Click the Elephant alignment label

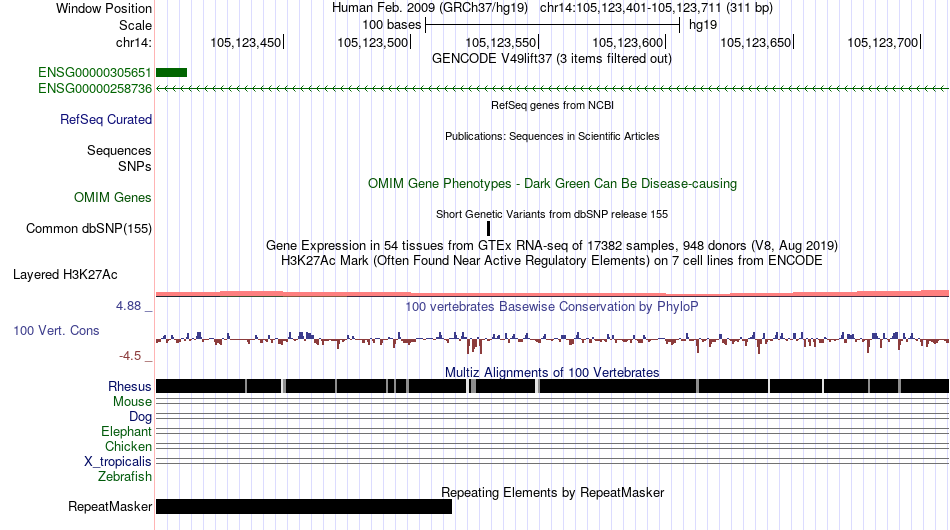pos(126,431)
